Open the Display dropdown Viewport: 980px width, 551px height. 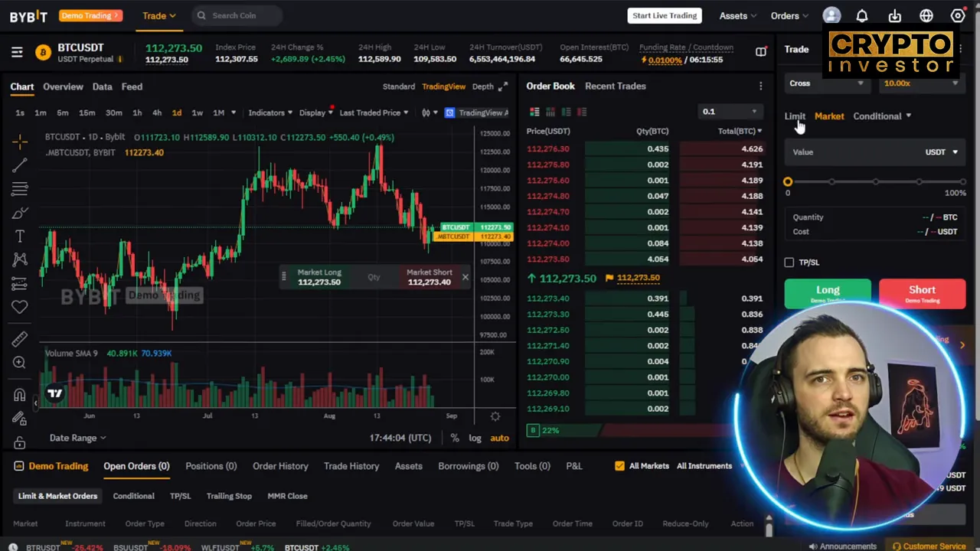[x=315, y=112]
